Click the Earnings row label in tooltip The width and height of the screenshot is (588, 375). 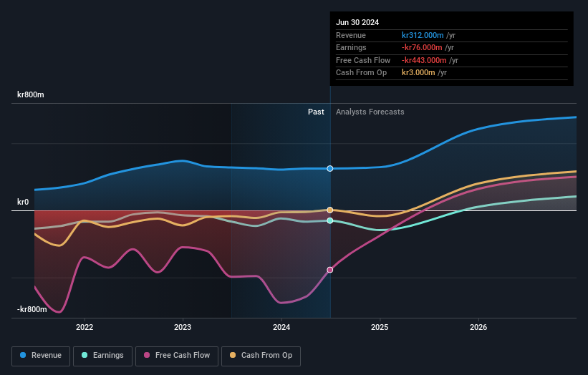pyautogui.click(x=351, y=47)
